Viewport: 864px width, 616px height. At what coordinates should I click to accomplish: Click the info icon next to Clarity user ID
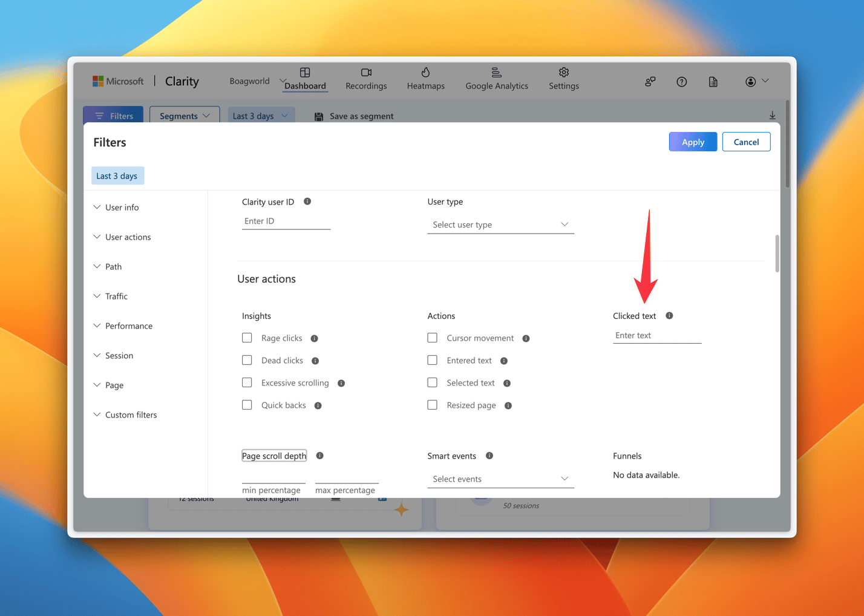point(307,202)
